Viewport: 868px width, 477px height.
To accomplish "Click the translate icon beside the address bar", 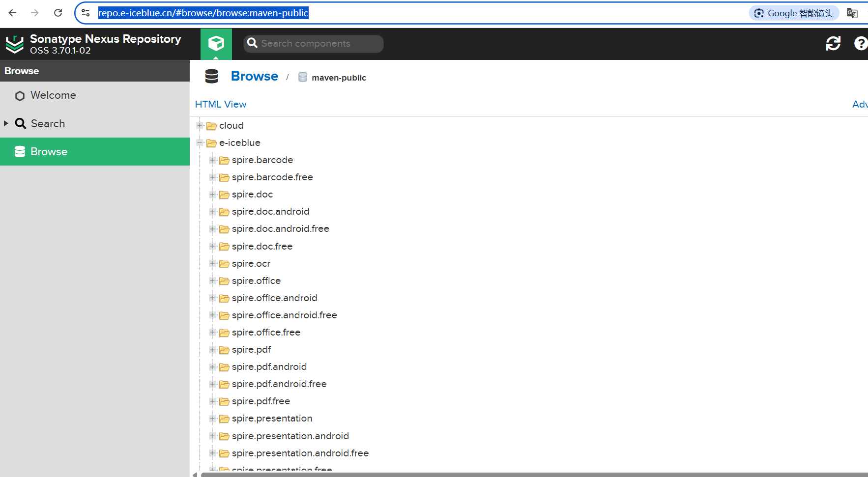I will pyautogui.click(x=853, y=13).
